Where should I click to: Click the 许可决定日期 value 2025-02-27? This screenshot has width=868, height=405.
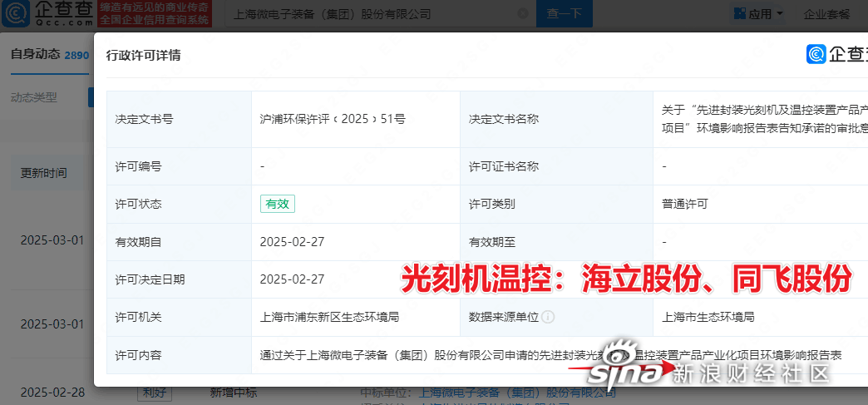(292, 279)
